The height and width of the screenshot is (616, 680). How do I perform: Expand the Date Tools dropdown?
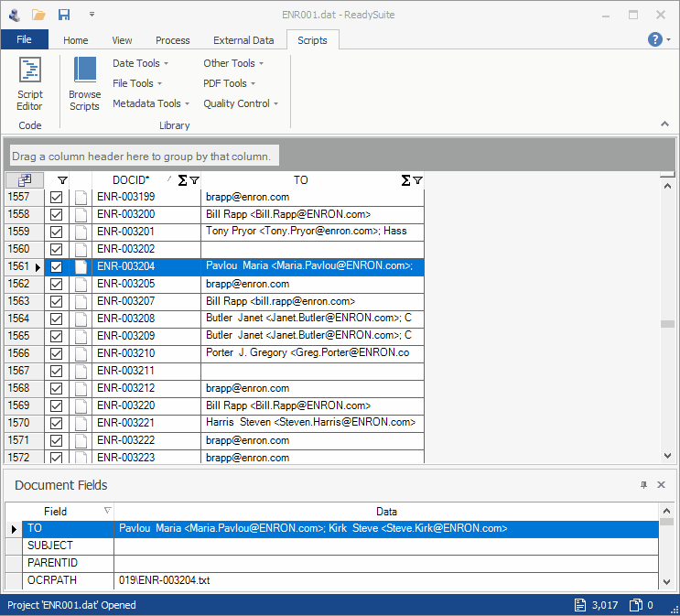(x=141, y=63)
